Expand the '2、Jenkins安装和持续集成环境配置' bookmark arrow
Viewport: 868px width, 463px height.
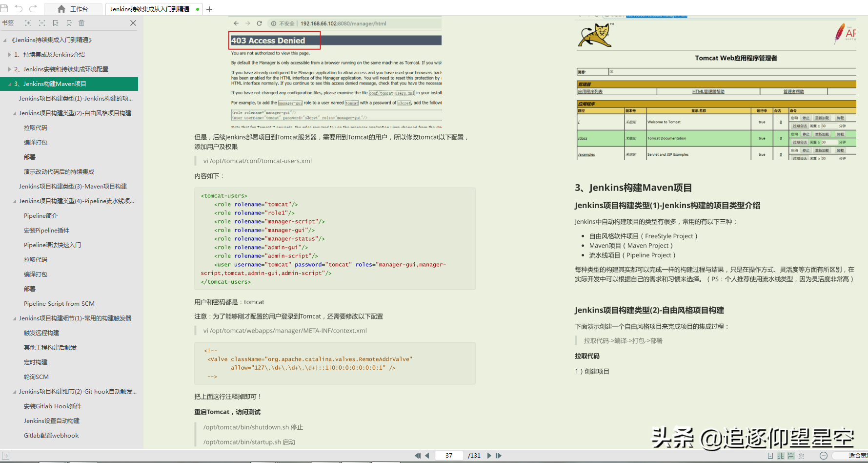(9, 69)
